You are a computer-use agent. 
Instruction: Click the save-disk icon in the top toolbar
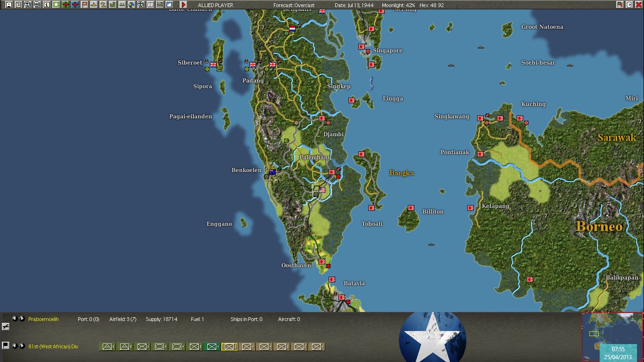click(8, 5)
